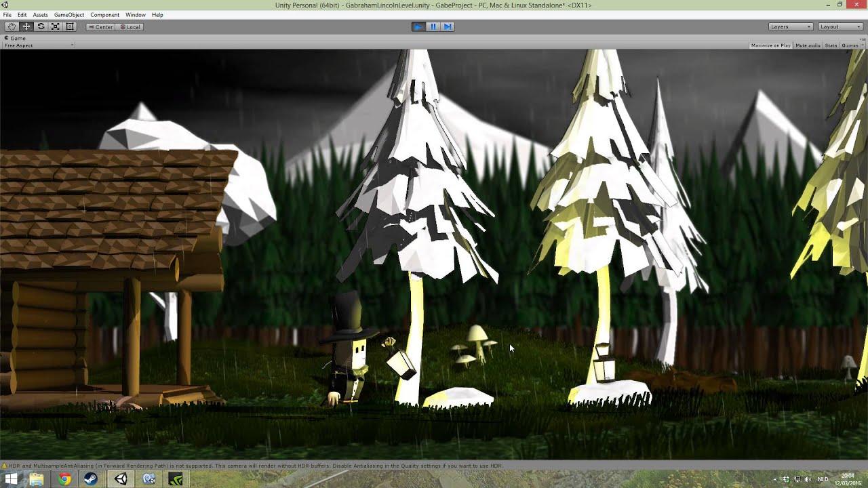
Task: Pause the running game
Action: [x=433, y=26]
